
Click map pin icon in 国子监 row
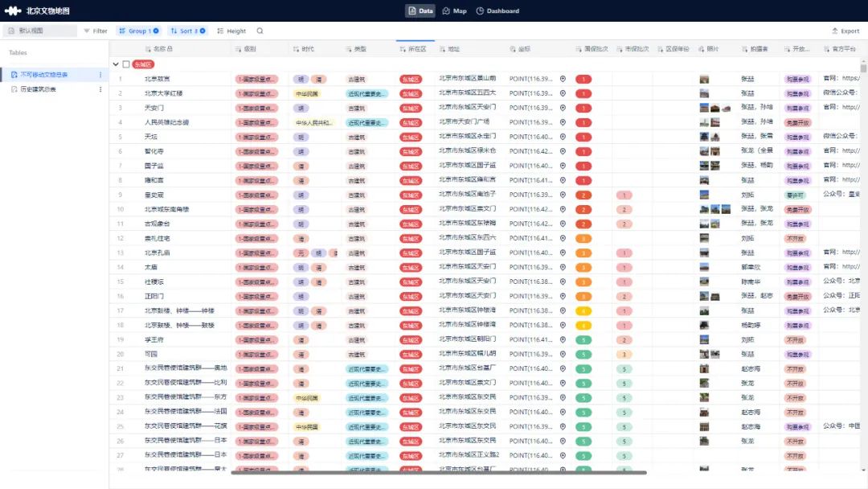563,166
